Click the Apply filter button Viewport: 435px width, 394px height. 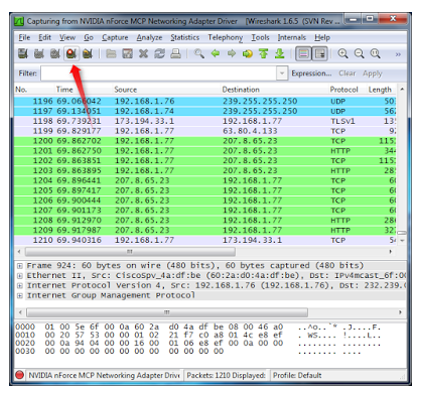[x=372, y=73]
